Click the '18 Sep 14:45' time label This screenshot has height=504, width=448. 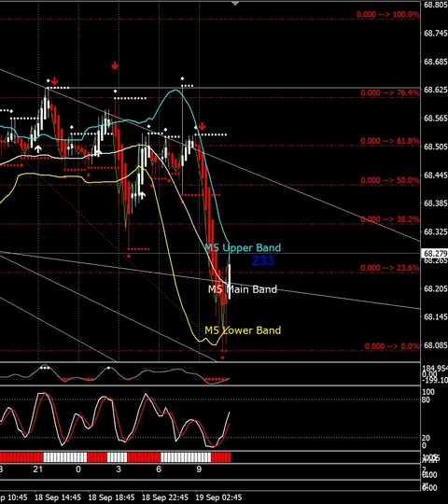tap(58, 497)
